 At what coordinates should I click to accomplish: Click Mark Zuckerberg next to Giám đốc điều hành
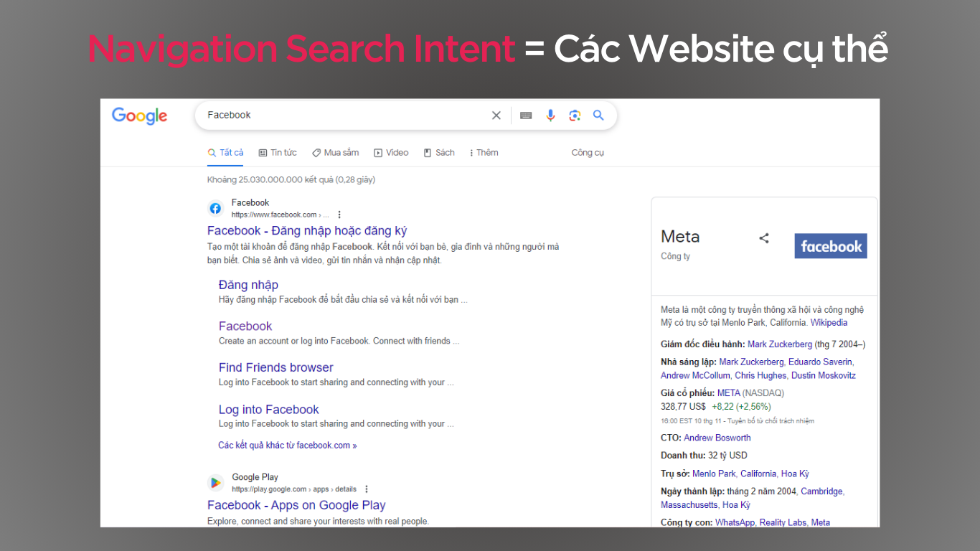[x=780, y=344]
